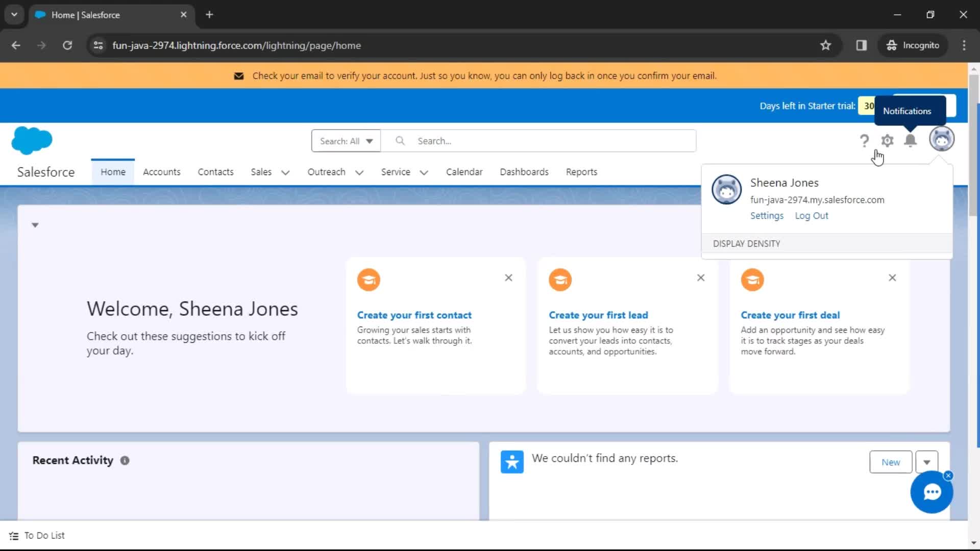Click Log Out in user menu

812,216
